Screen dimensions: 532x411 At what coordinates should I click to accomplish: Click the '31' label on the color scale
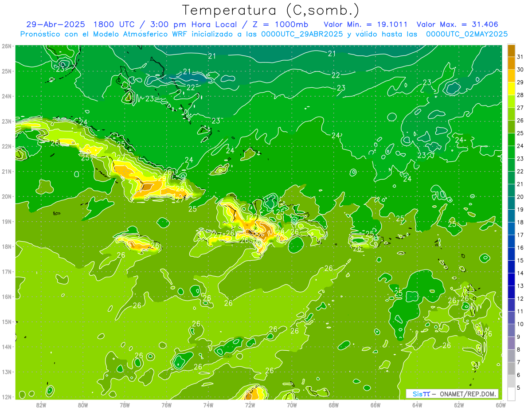(x=520, y=57)
